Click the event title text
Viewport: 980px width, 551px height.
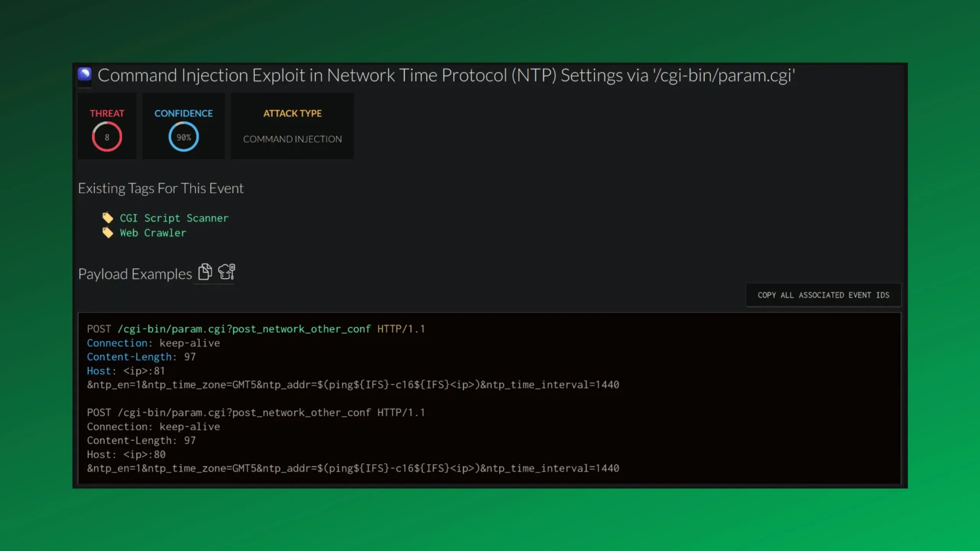[446, 75]
